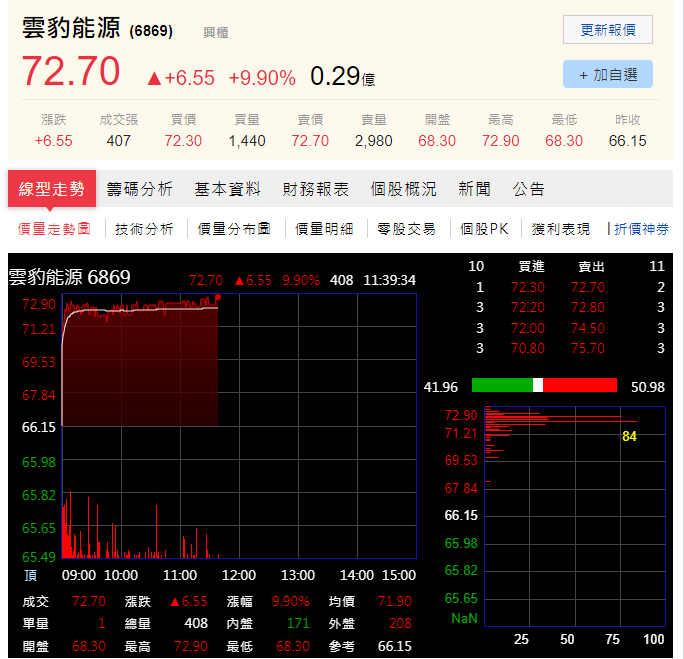684x659 pixels.
Task: Click the 均價 value 71.90
Action: pyautogui.click(x=394, y=601)
